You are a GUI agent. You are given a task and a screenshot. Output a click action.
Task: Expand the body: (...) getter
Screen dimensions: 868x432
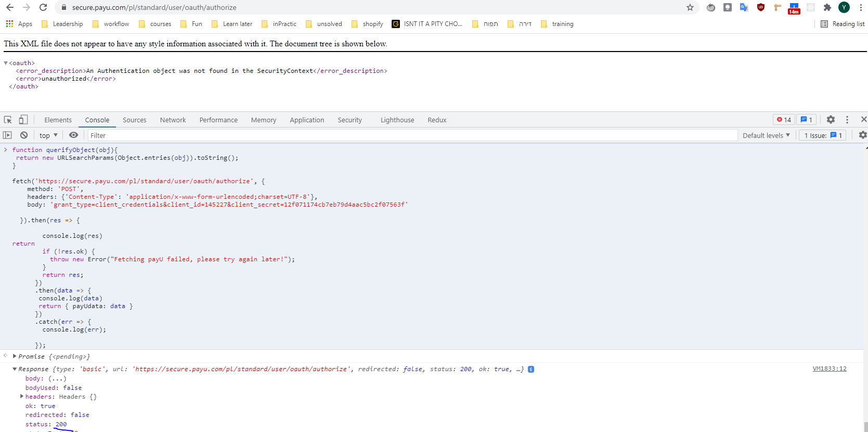[57, 378]
